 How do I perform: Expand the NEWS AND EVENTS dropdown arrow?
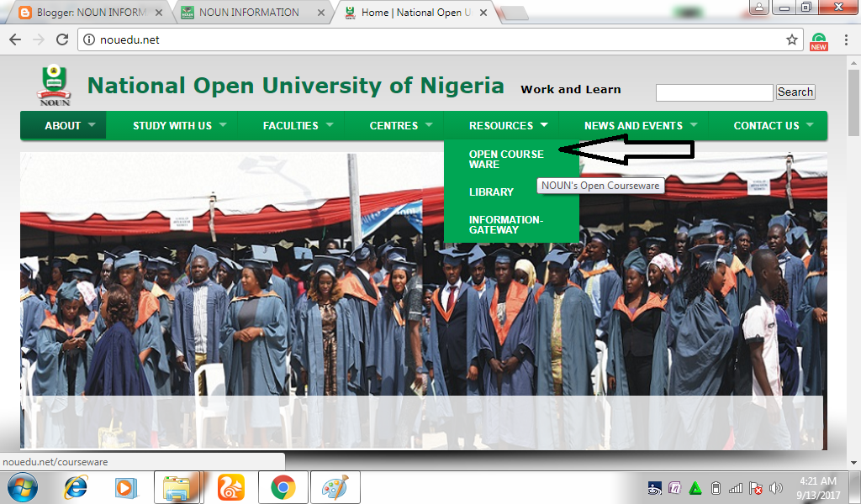pyautogui.click(x=694, y=125)
